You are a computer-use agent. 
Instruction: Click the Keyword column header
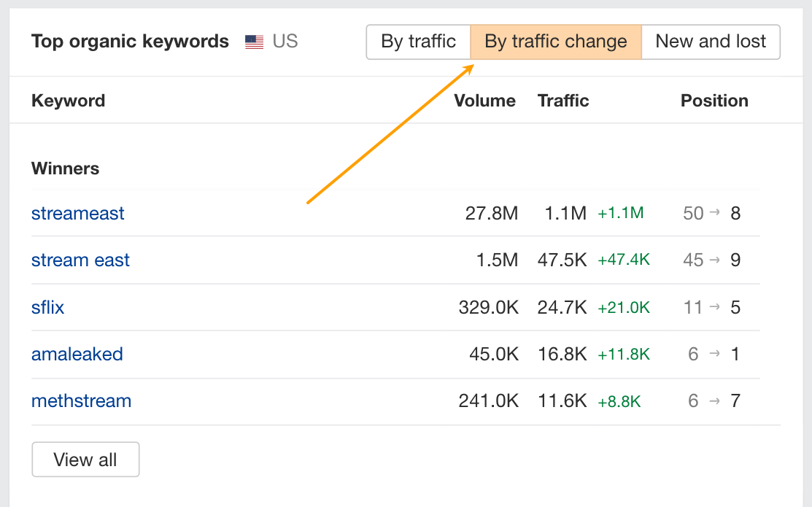point(68,101)
